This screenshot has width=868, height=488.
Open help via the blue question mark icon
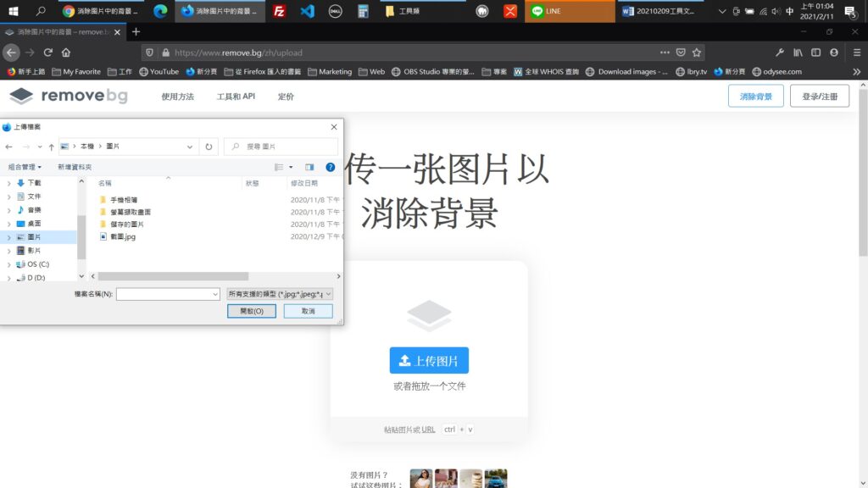click(x=331, y=168)
